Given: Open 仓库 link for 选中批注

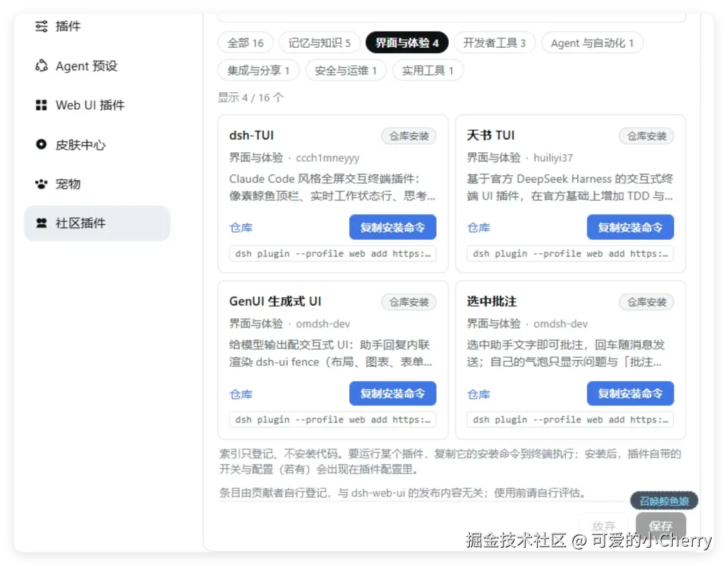Looking at the screenshot, I should [479, 394].
